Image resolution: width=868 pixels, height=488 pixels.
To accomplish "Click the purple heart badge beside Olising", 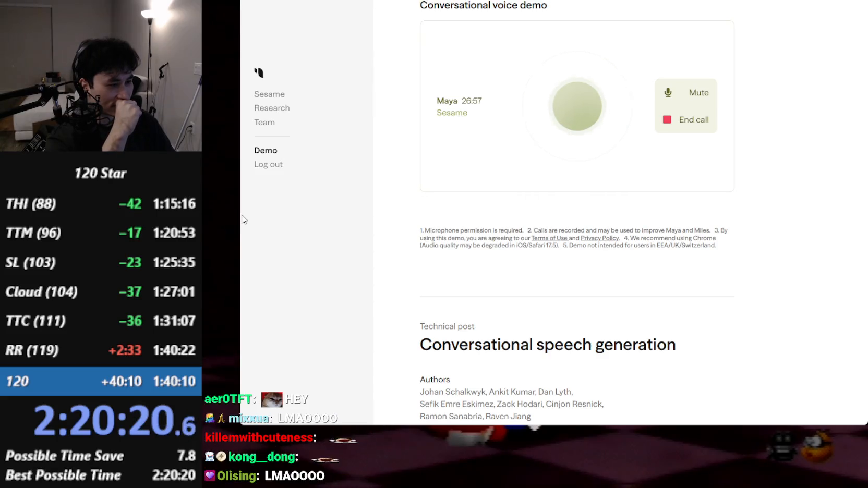I will [210, 475].
